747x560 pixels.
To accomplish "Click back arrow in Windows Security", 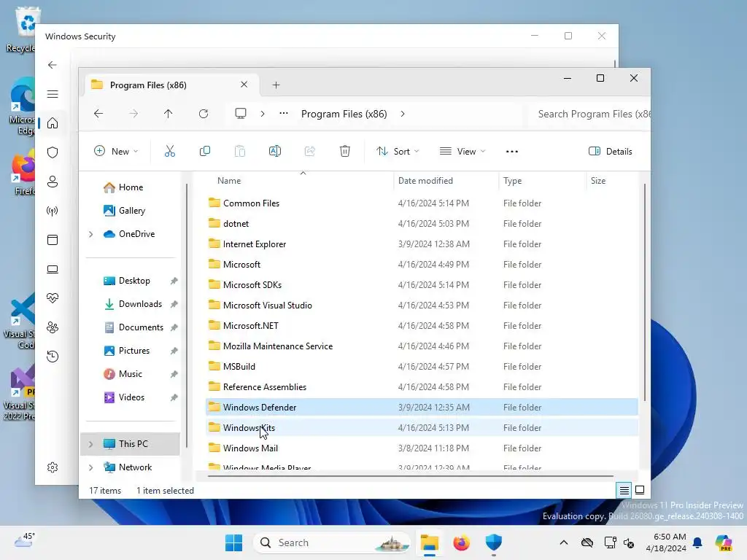I will point(53,65).
